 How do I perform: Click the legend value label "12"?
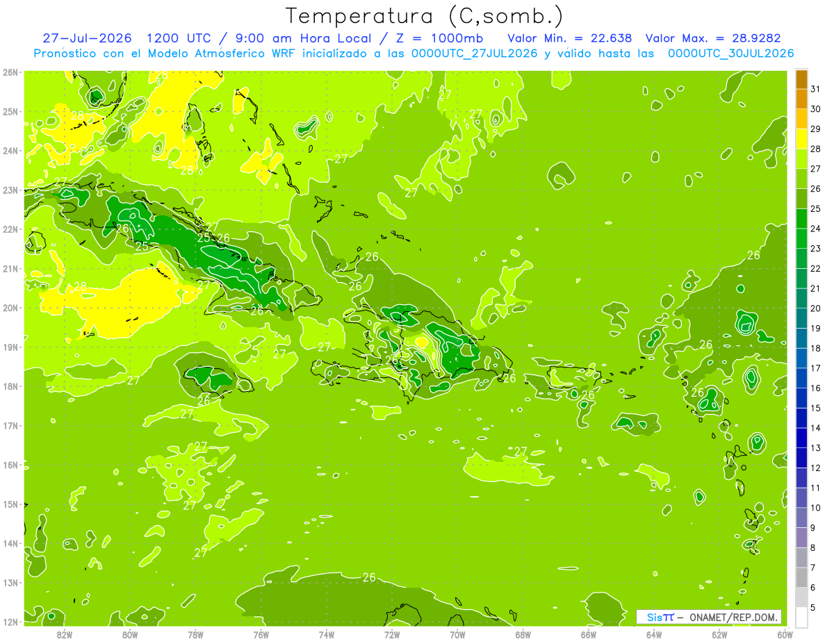pos(815,468)
